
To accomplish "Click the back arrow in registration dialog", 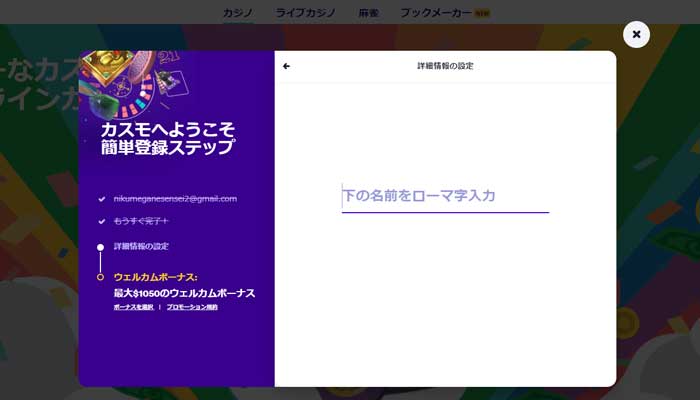I will coord(286,66).
